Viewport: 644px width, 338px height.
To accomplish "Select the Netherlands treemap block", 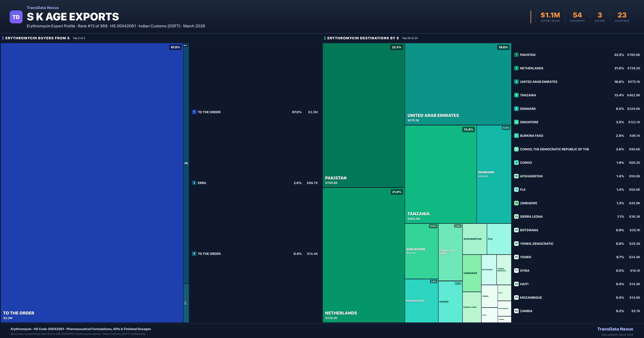I will pos(363,255).
